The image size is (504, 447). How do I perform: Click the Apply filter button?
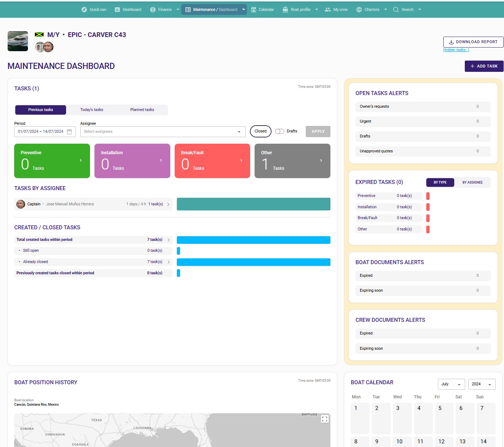(318, 131)
